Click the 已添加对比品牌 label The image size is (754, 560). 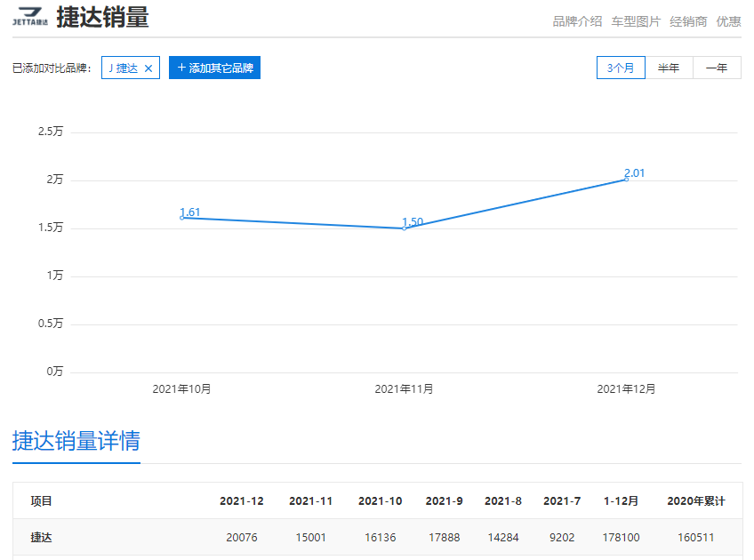[52, 68]
